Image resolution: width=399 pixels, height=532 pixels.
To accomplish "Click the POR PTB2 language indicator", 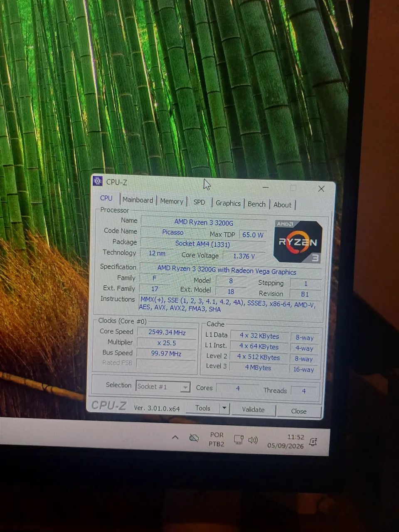I will click(x=217, y=439).
